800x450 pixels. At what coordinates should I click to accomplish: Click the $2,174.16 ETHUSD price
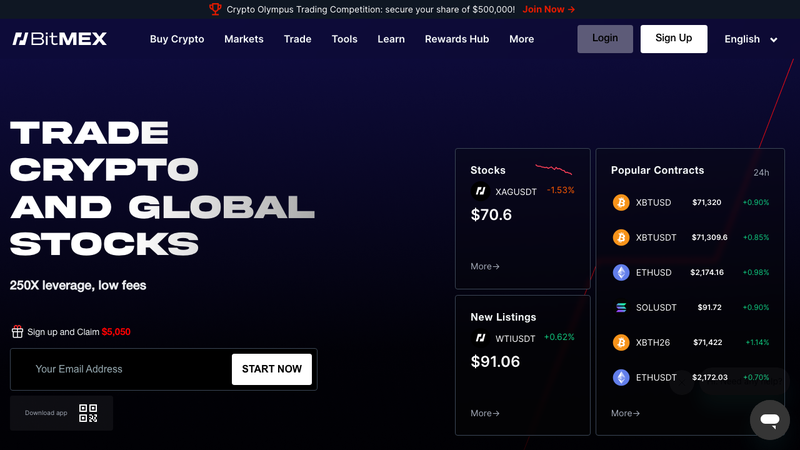point(707,272)
